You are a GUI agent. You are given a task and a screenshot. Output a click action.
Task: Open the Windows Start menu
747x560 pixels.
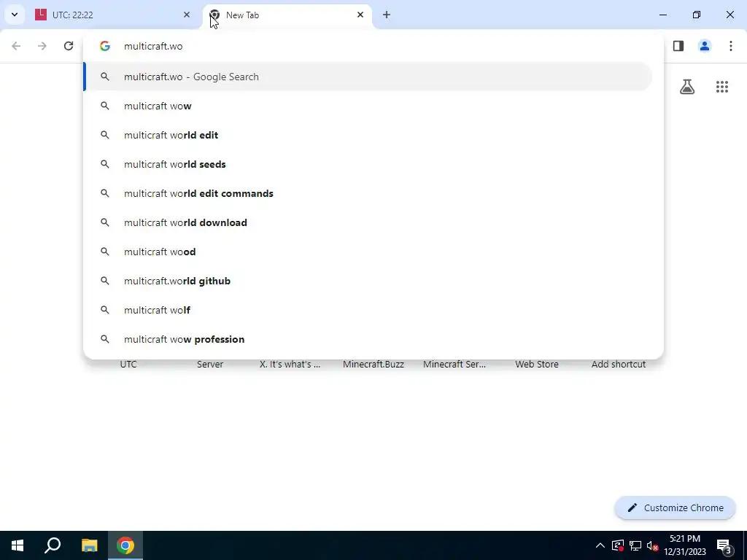[18, 545]
